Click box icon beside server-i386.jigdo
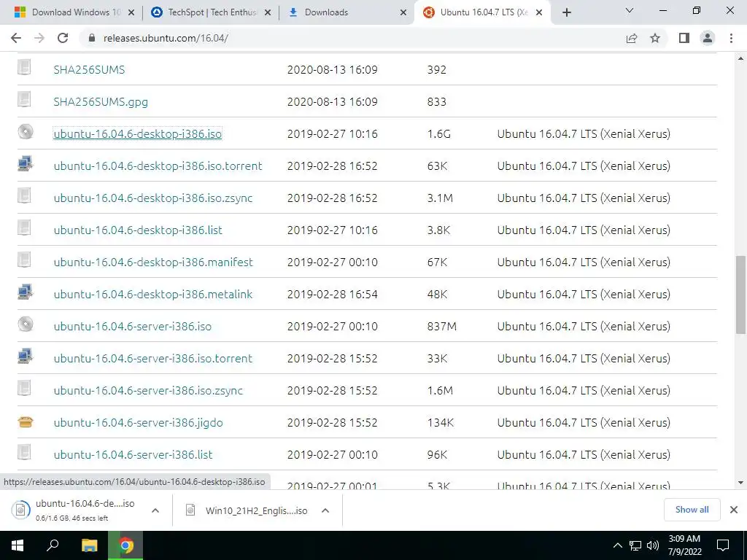This screenshot has height=560, width=747. click(x=26, y=421)
